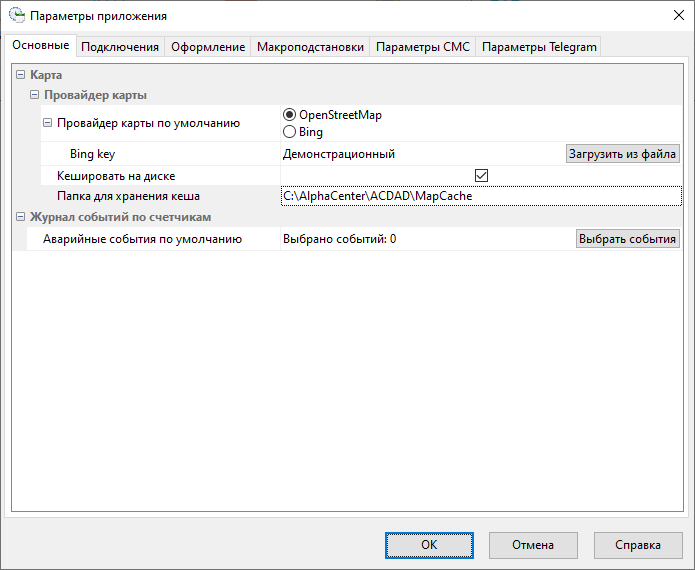Click the Карта section header text
Image resolution: width=695 pixels, height=570 pixels.
tap(46, 75)
